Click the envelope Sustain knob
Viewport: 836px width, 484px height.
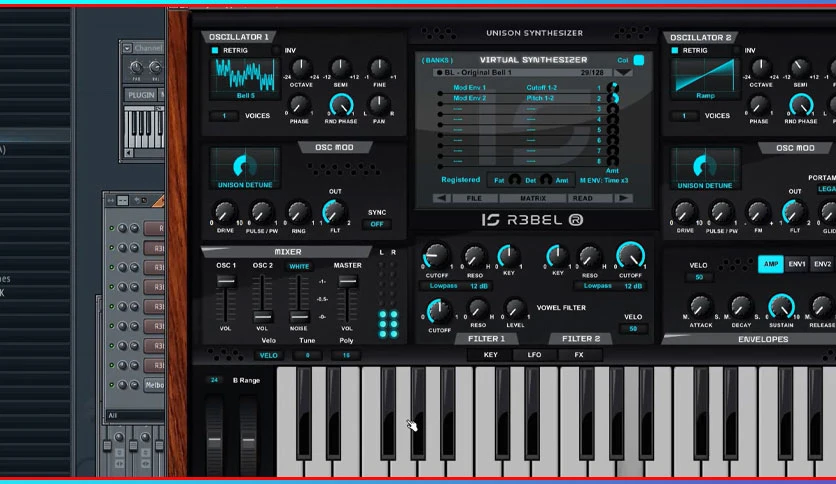tap(781, 307)
